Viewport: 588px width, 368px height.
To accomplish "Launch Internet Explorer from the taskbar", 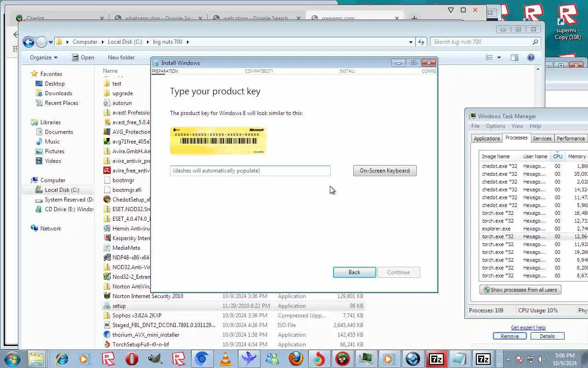I will click(62, 359).
